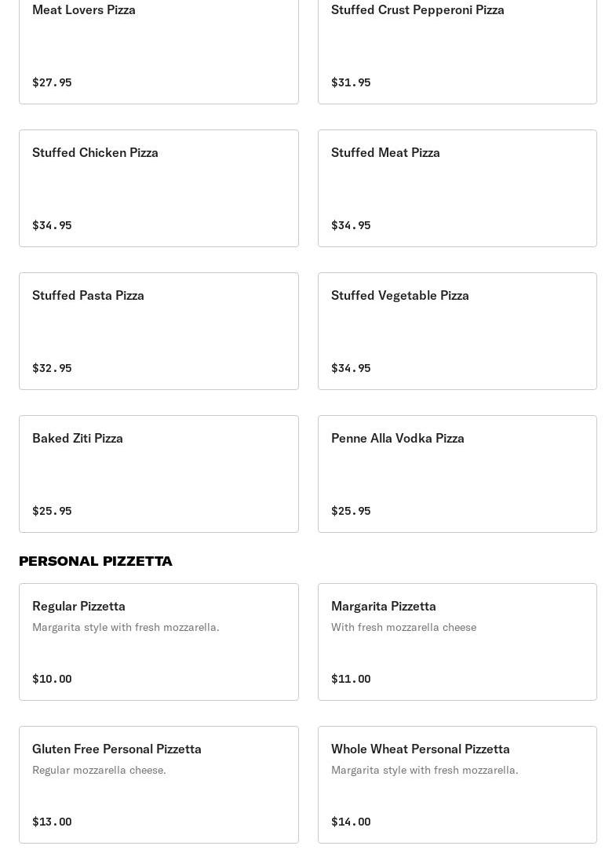The height and width of the screenshot is (864, 616).
Task: Click the $32.95 Stuffed Pasta price
Action: coord(52,368)
